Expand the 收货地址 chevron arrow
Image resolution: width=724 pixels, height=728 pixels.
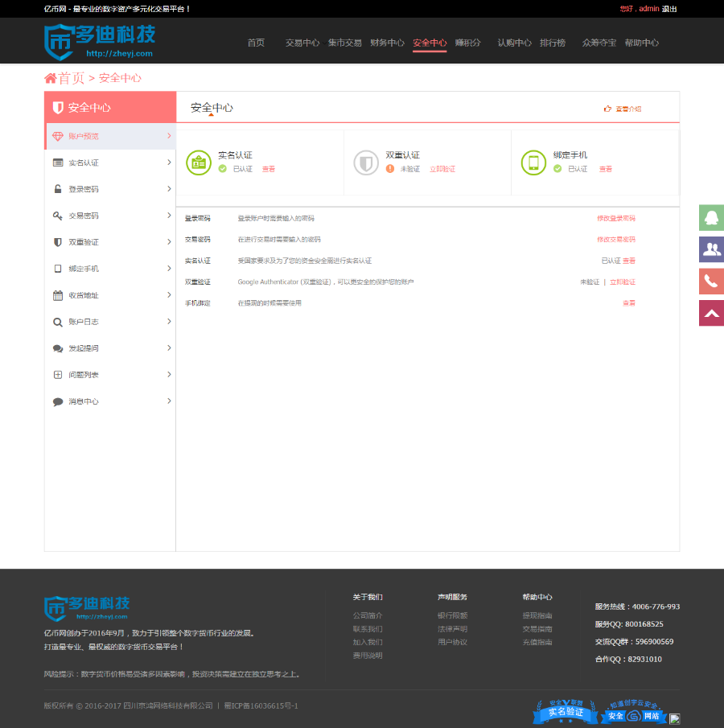169,295
